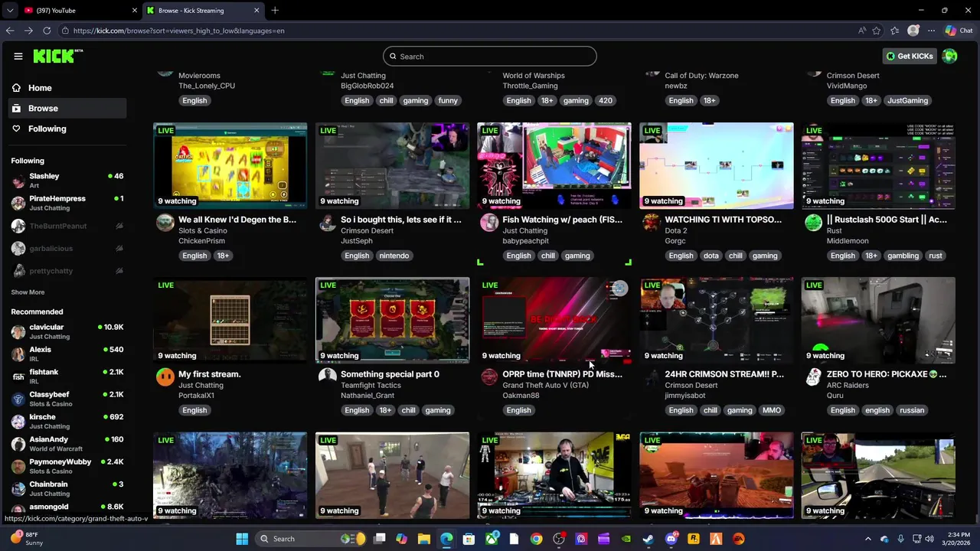Click kirsche channel avatar

(18, 422)
